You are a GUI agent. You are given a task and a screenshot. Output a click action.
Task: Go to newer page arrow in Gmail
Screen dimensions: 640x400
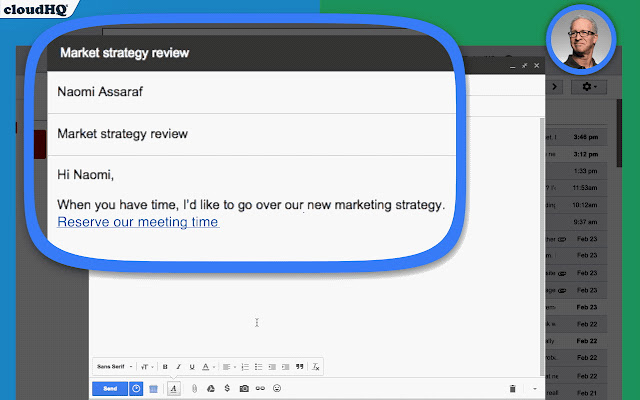(x=554, y=87)
